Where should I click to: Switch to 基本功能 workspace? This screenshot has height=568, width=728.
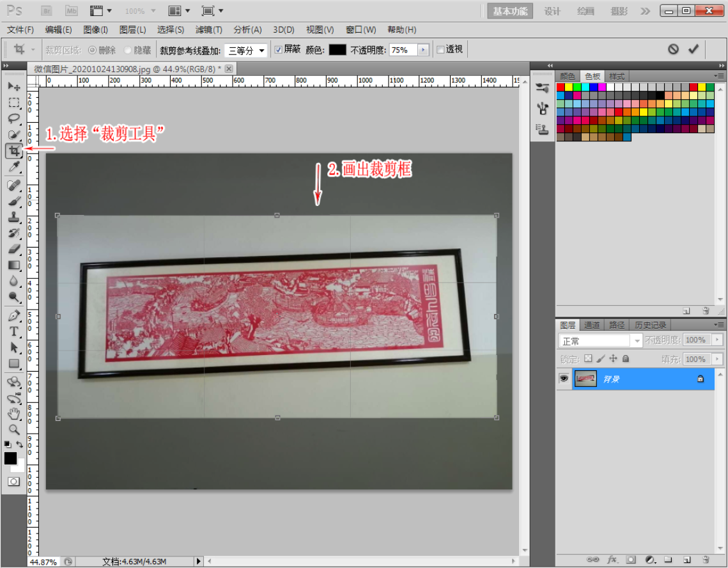pos(510,11)
